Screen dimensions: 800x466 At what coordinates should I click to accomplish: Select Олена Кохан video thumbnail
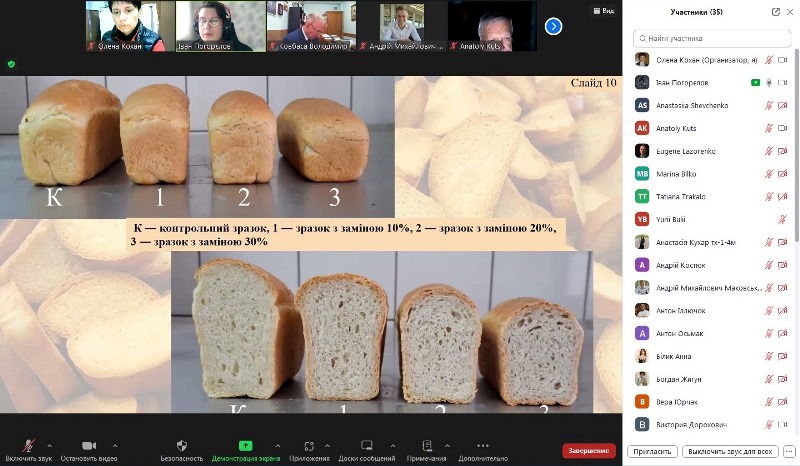coord(130,26)
